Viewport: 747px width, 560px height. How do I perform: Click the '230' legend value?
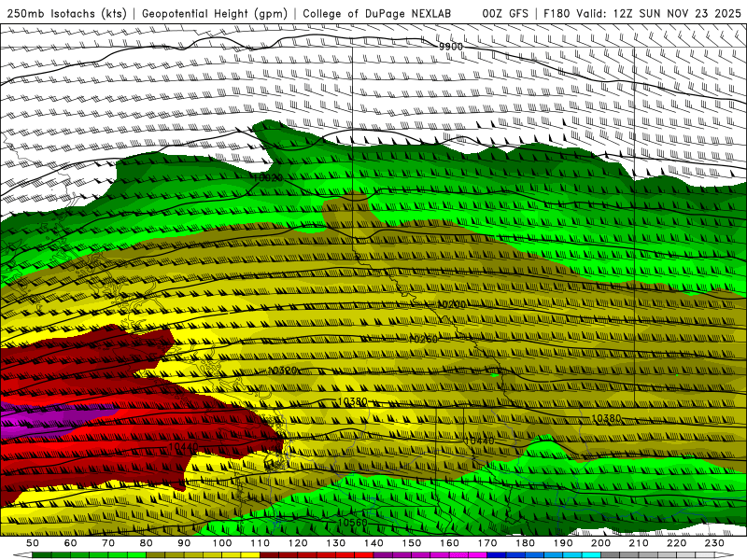(715, 543)
